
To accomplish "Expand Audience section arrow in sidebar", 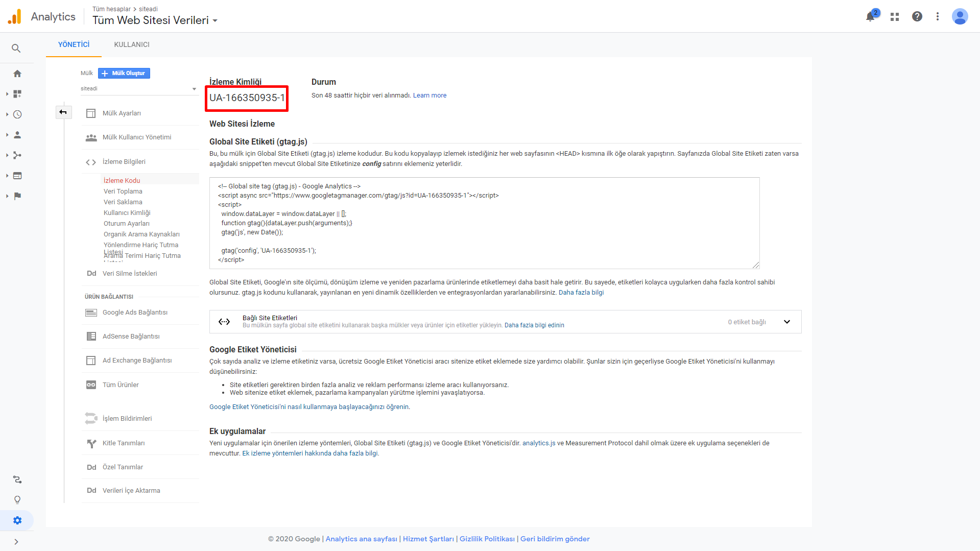I will (x=7, y=135).
